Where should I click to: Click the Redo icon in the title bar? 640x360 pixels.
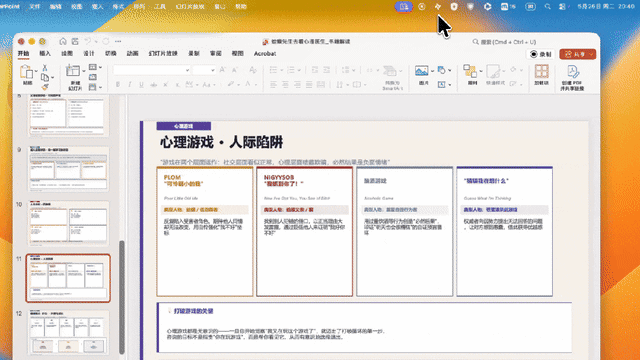tap(106, 42)
